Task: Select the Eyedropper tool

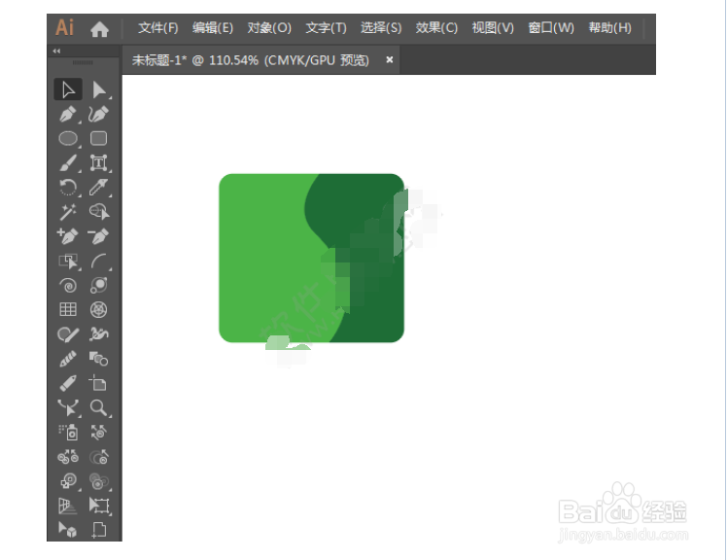Action: 99,188
